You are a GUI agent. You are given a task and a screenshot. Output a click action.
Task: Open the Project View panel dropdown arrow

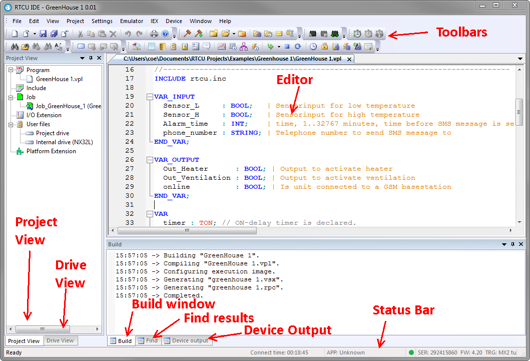(82, 58)
